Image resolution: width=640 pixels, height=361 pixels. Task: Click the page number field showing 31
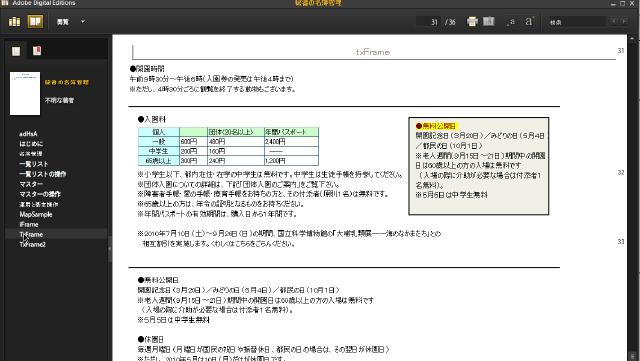click(429, 22)
